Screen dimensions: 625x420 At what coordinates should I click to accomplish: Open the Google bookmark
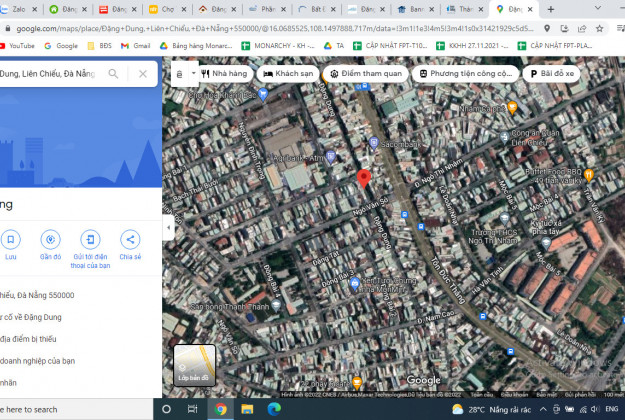[61, 46]
